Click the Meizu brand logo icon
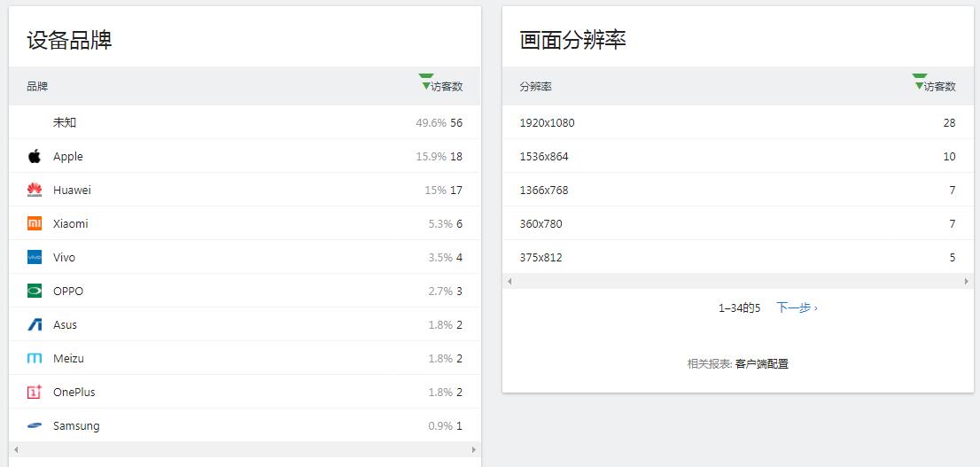The height and width of the screenshot is (467, 980). (x=35, y=359)
